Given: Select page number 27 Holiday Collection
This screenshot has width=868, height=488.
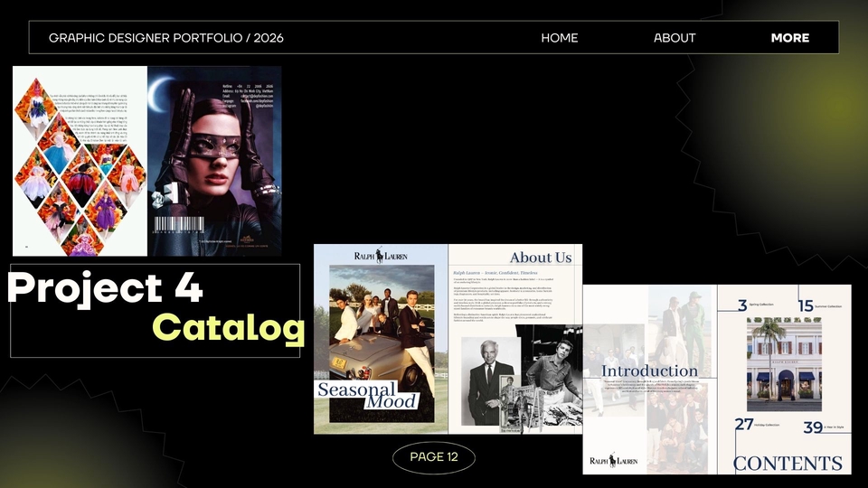Looking at the screenshot, I should point(744,425).
